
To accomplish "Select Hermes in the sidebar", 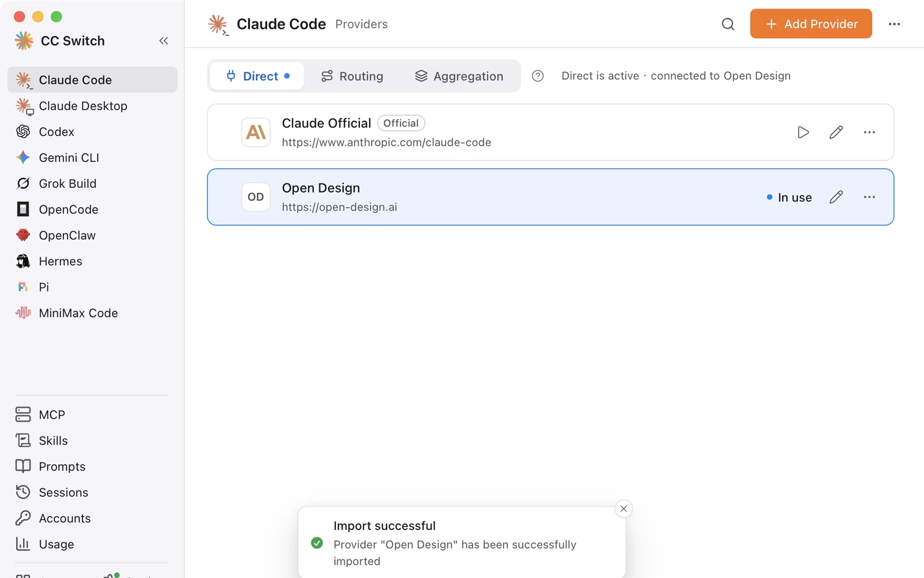I will click(92, 261).
